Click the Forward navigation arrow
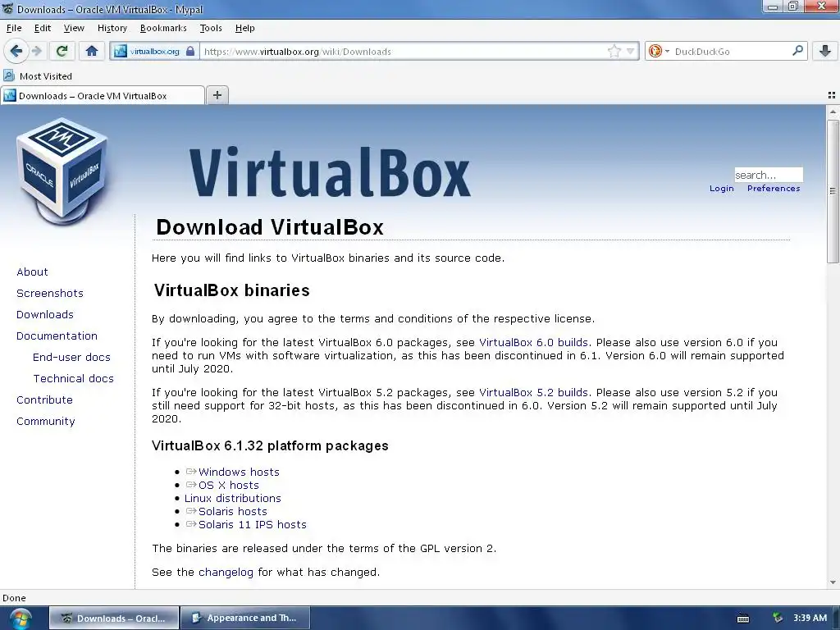 point(36,51)
